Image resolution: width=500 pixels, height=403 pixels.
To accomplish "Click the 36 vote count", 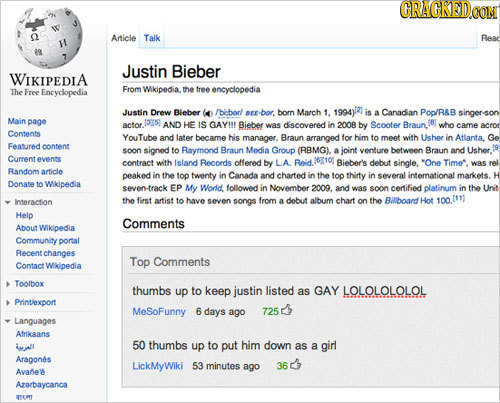I will (x=282, y=366).
